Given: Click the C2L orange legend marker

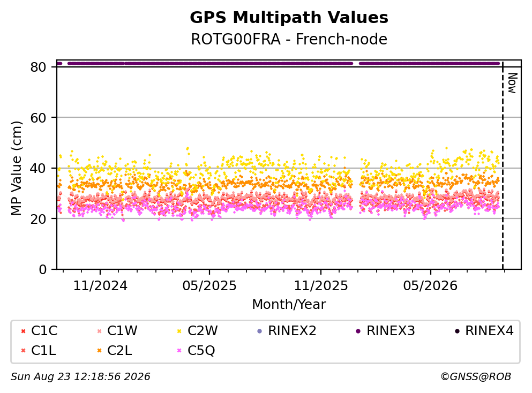Looking at the screenshot, I should (100, 351).
